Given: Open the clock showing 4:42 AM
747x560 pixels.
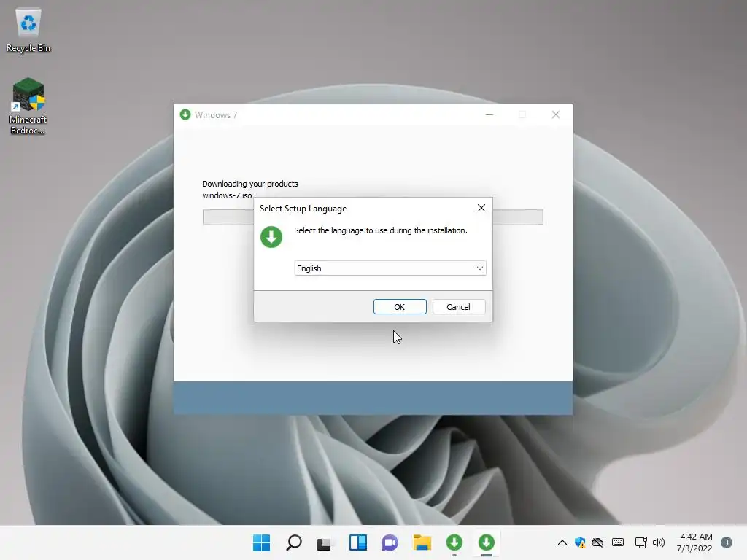Looking at the screenshot, I should click(694, 542).
